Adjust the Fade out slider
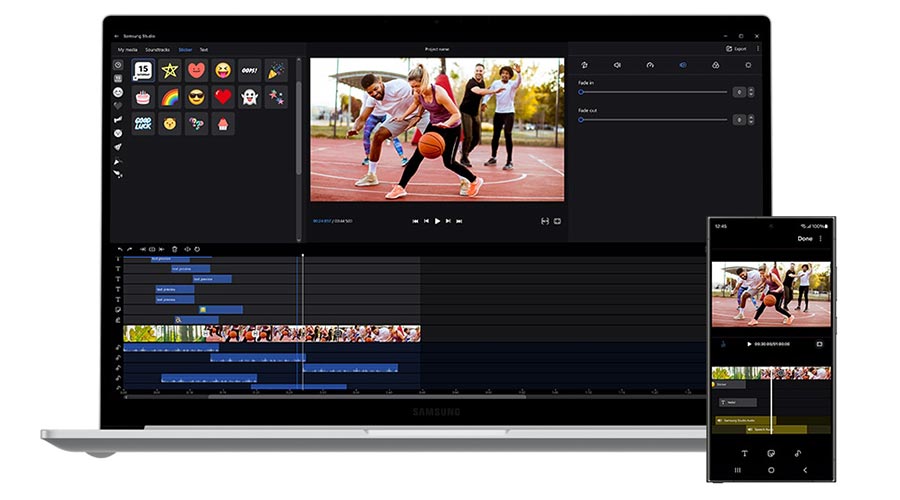 click(653, 120)
